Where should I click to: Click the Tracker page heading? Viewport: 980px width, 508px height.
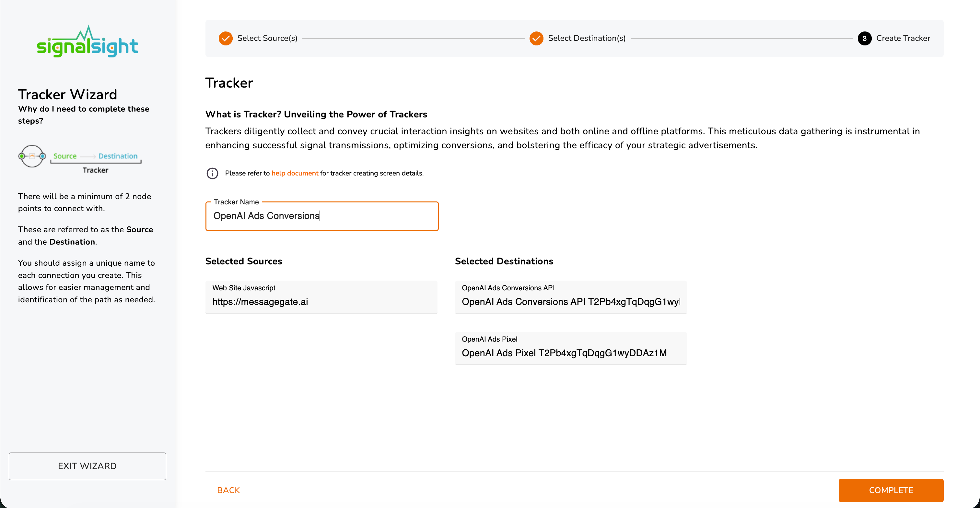pos(229,83)
